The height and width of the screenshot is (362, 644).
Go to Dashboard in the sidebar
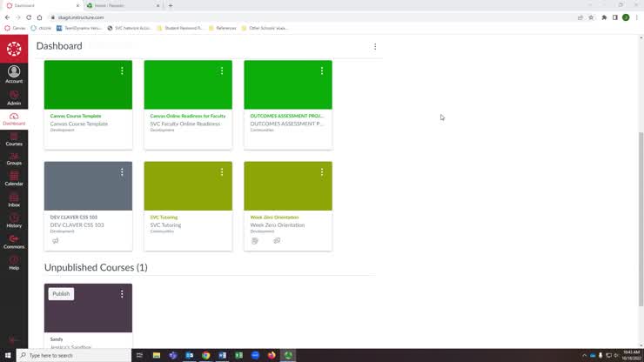click(14, 119)
